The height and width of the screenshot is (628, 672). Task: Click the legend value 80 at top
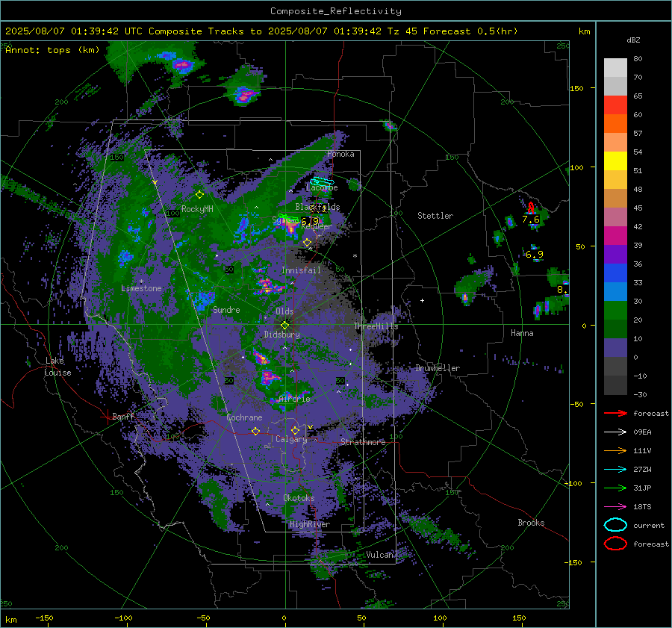tap(638, 59)
